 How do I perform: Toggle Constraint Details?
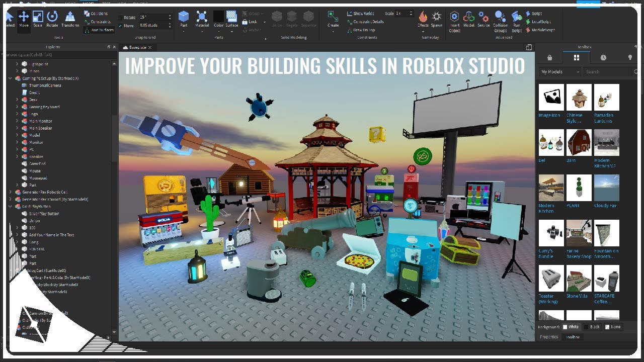tap(365, 22)
